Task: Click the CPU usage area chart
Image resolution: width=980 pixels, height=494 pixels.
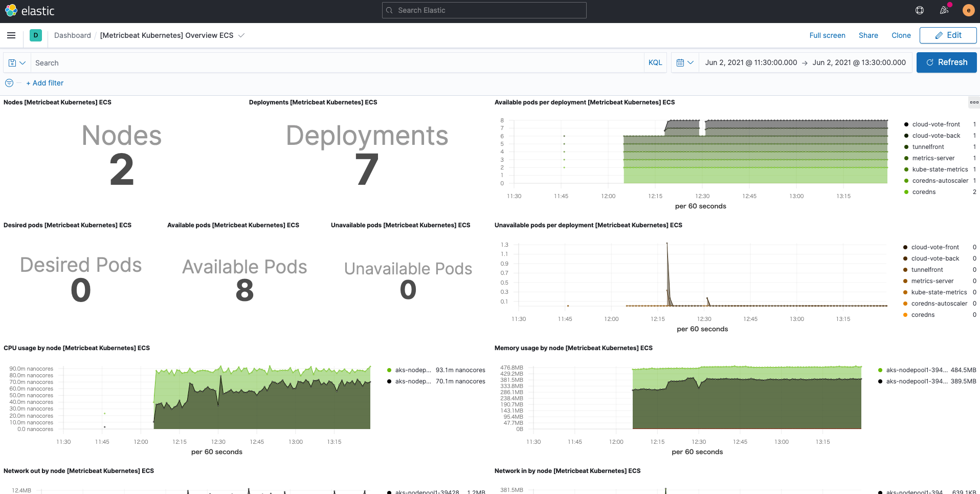Action: click(215, 398)
